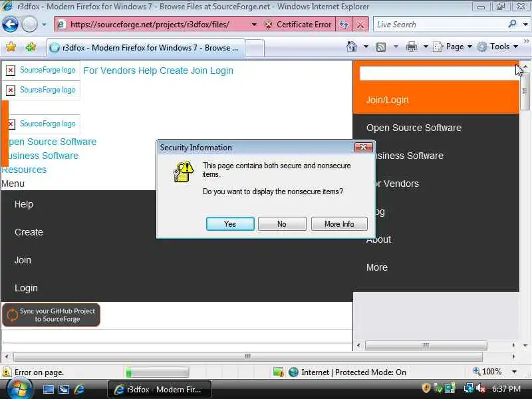The height and width of the screenshot is (399, 532).
Task: Select the r3dfox browser tab
Action: click(145, 48)
